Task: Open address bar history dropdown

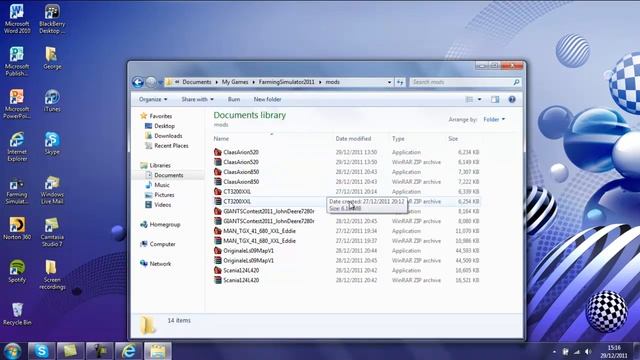Action: pyautogui.click(x=389, y=82)
